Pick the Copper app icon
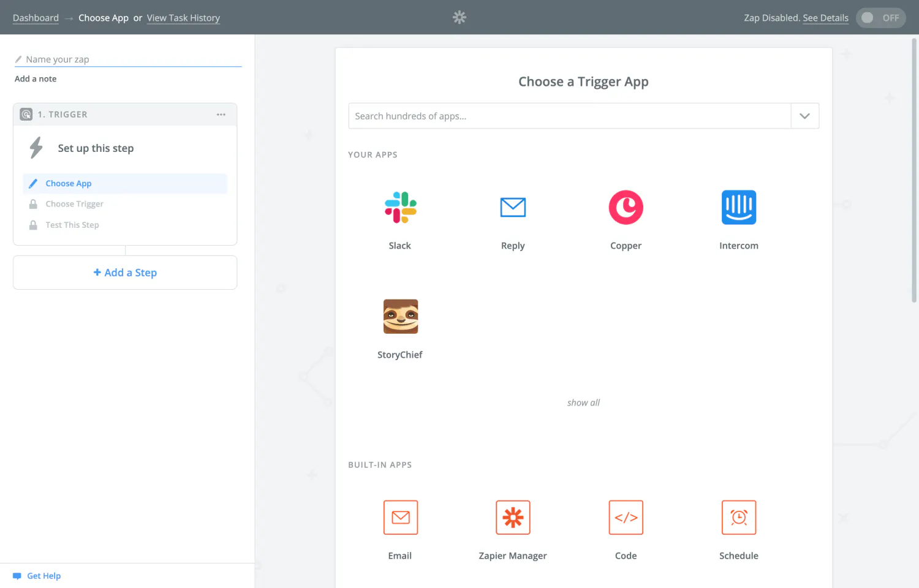This screenshot has height=588, width=919. [x=626, y=207]
